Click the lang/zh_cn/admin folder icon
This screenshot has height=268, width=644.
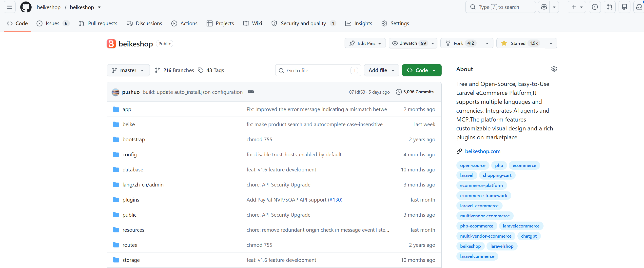coord(116,185)
